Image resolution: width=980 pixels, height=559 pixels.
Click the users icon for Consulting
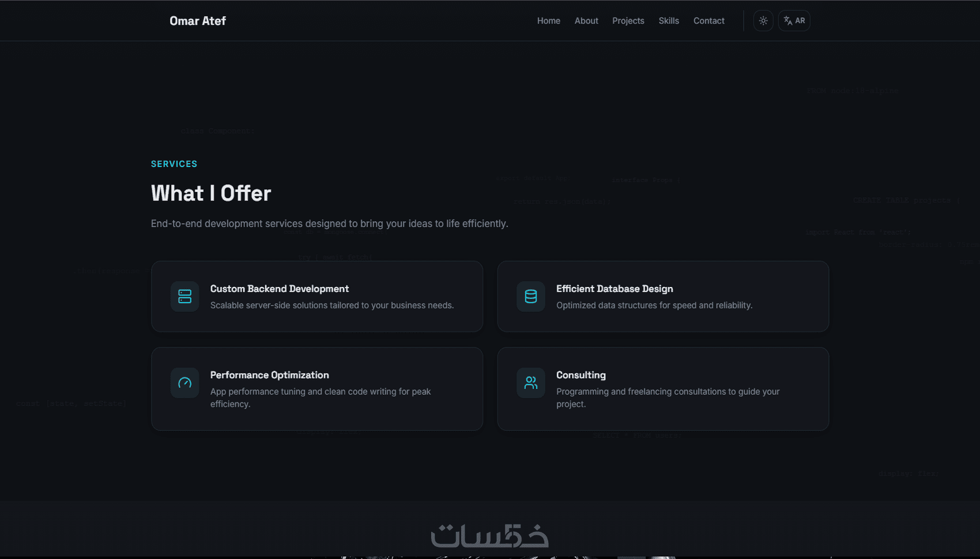coord(530,383)
